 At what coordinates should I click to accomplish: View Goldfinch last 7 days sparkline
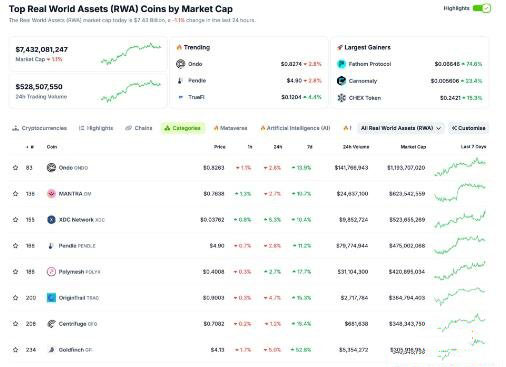click(461, 349)
